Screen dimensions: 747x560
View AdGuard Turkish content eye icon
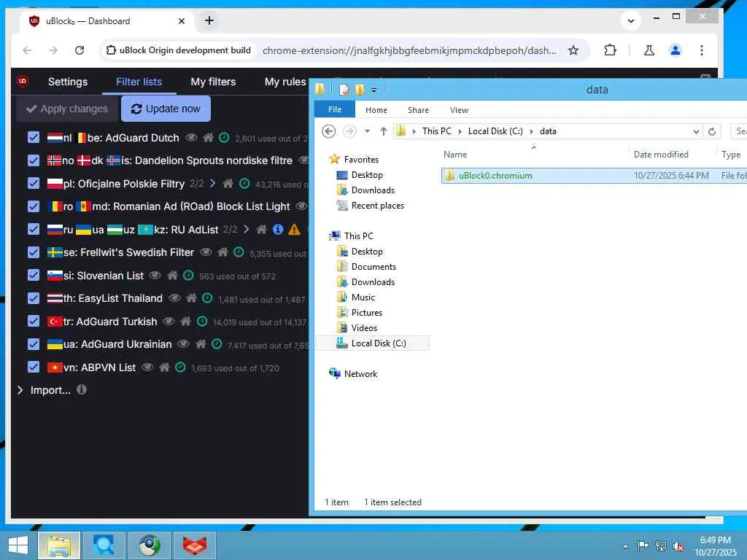169,321
